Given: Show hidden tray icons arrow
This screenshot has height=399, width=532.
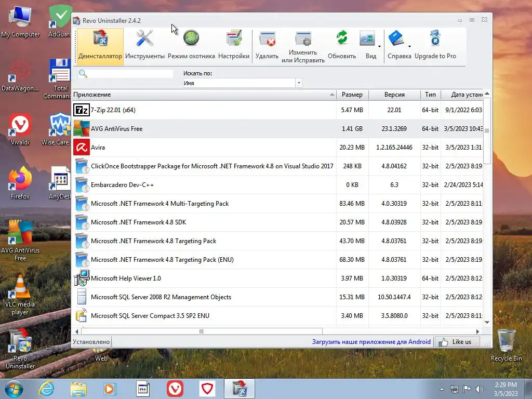Looking at the screenshot, I should click(442, 389).
